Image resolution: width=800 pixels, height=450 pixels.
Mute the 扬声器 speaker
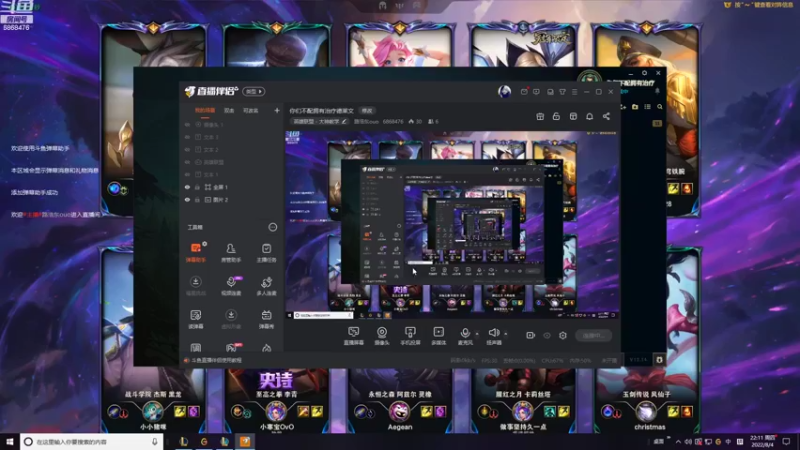pyautogui.click(x=493, y=336)
